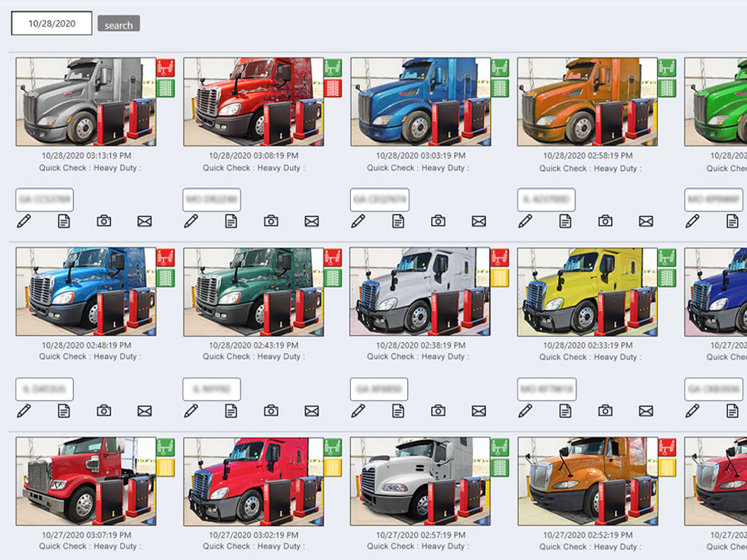Open the 10/27/2020 03:02:19 PM truck thumbnail
This screenshot has height=560, width=747.
click(253, 481)
